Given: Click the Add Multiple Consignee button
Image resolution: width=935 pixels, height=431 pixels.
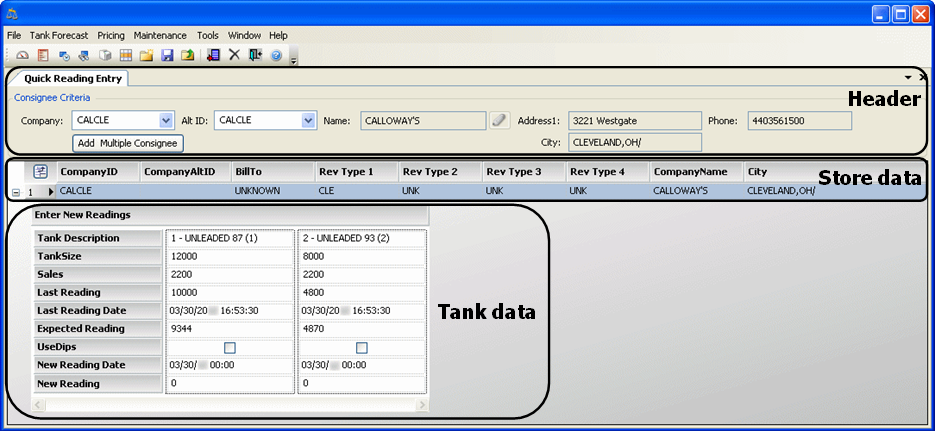Looking at the screenshot, I should 128,143.
